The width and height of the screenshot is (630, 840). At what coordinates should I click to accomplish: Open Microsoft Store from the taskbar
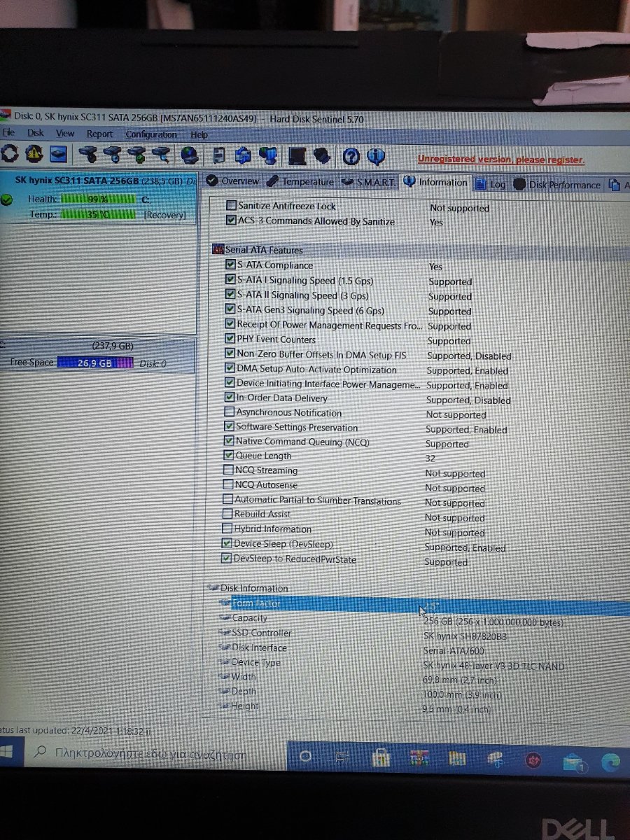[381, 758]
